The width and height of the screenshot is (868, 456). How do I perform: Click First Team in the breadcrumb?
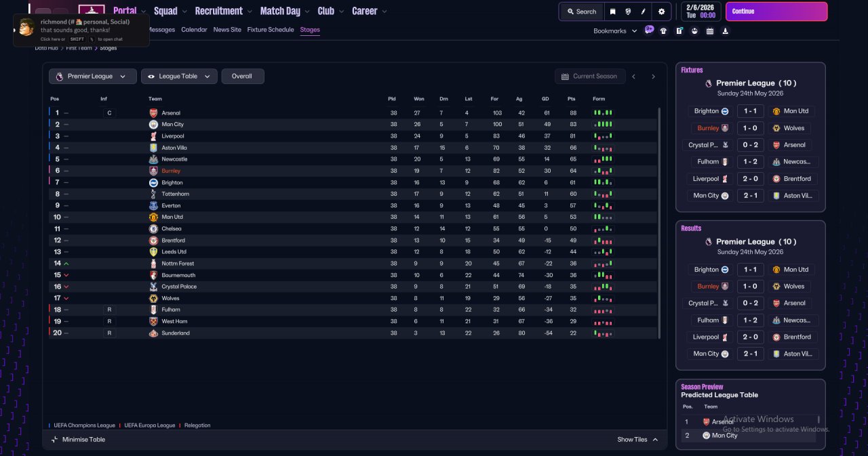79,48
